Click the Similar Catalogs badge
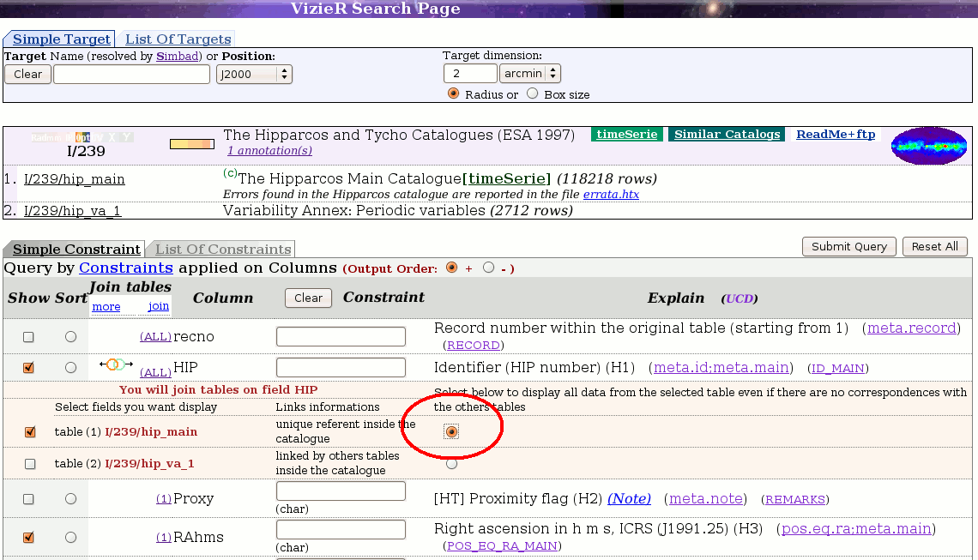The width and height of the screenshot is (978, 560). tap(727, 135)
